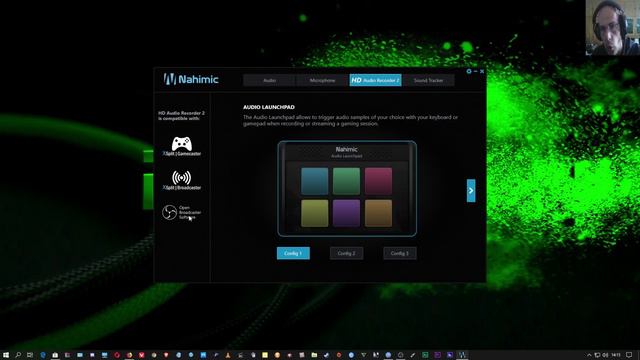The width and height of the screenshot is (640, 360).
Task: Trigger the green launchpad pad
Action: (346, 181)
